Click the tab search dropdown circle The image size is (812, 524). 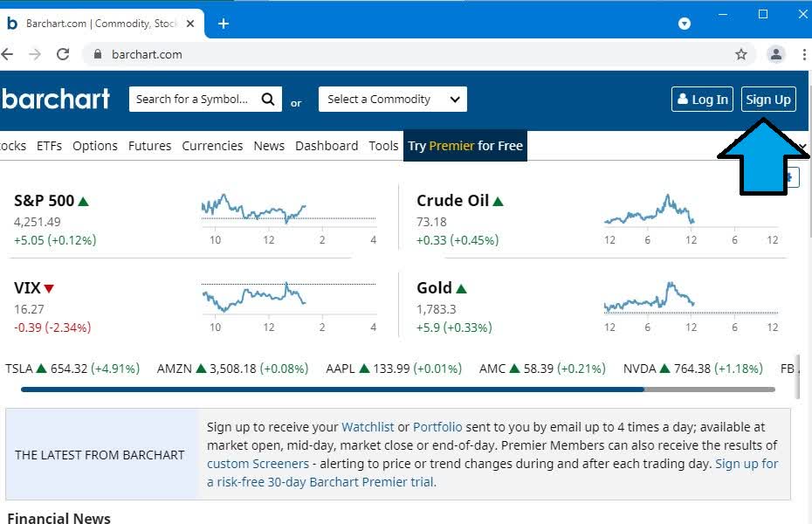pos(685,24)
